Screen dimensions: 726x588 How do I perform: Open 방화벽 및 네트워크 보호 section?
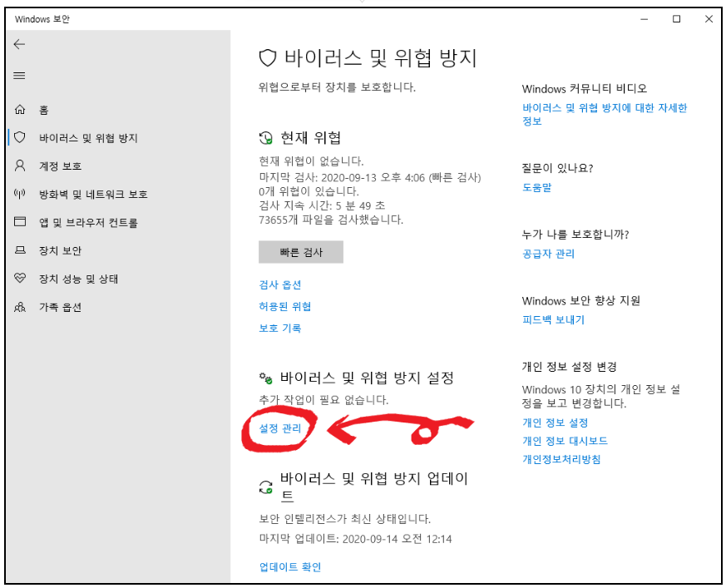93,195
